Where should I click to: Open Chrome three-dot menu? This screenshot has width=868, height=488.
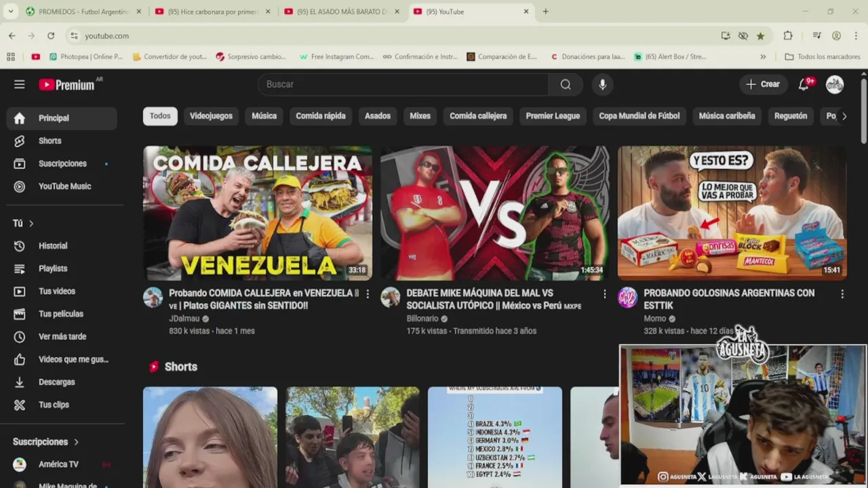click(x=855, y=36)
